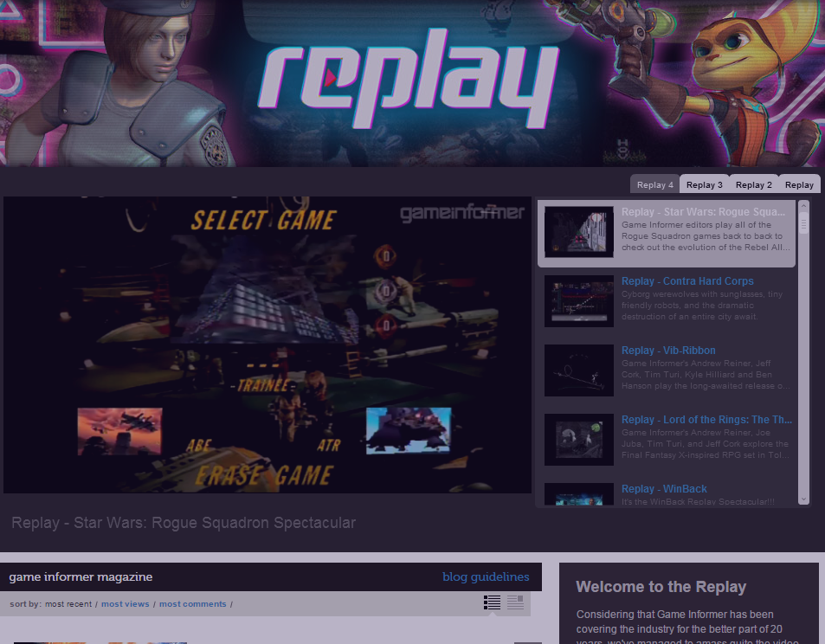Screen dimensions: 825x644
Task: Click the replay logo banner
Action: (x=409, y=79)
